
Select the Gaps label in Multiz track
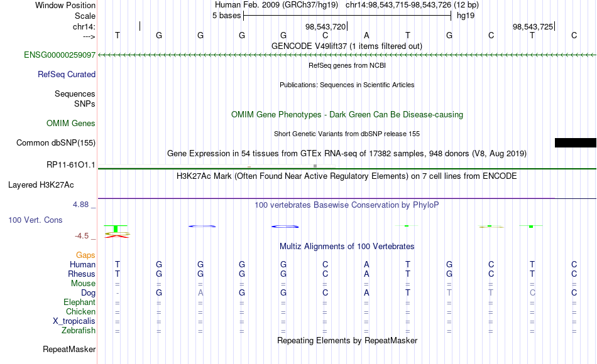point(85,255)
